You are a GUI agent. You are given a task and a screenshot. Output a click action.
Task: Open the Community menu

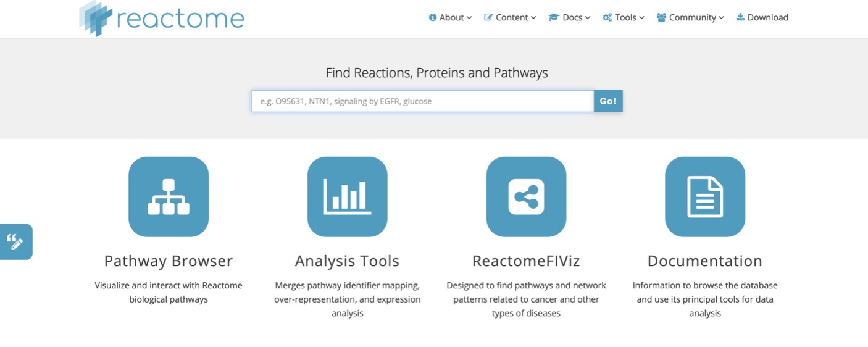point(691,17)
